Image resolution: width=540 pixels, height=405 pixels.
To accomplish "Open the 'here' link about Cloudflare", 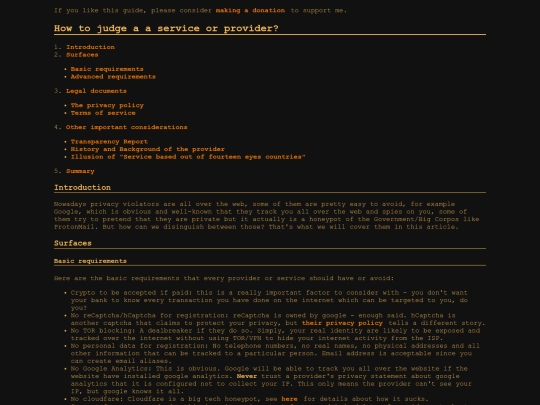I will point(289,399).
